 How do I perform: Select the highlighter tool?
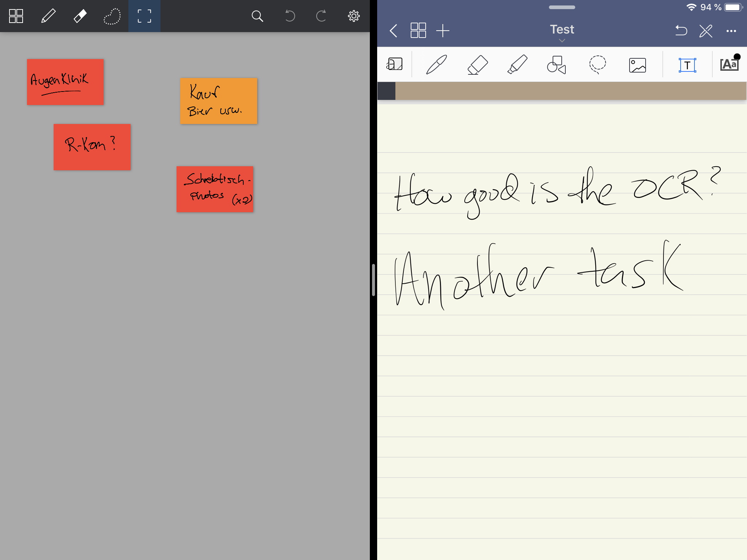(517, 65)
